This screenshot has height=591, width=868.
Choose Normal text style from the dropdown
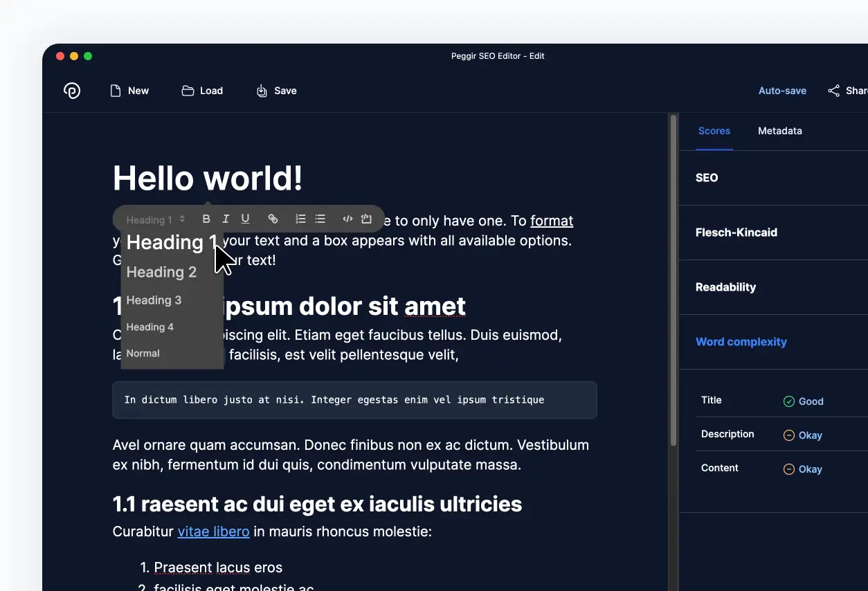143,353
